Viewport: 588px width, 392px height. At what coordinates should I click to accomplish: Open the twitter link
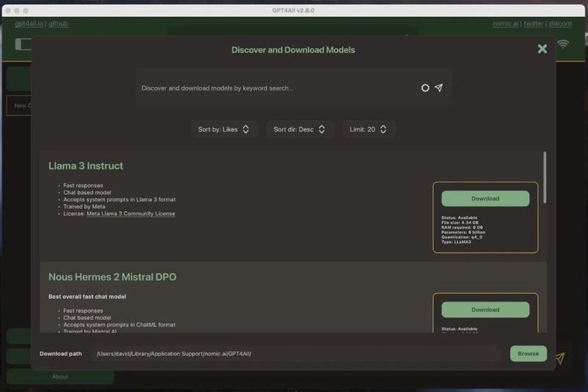(x=534, y=24)
